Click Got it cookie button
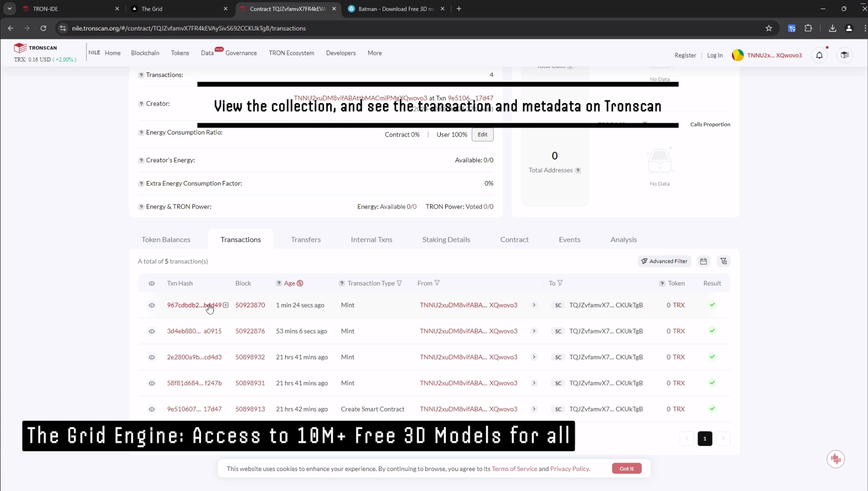 point(627,468)
